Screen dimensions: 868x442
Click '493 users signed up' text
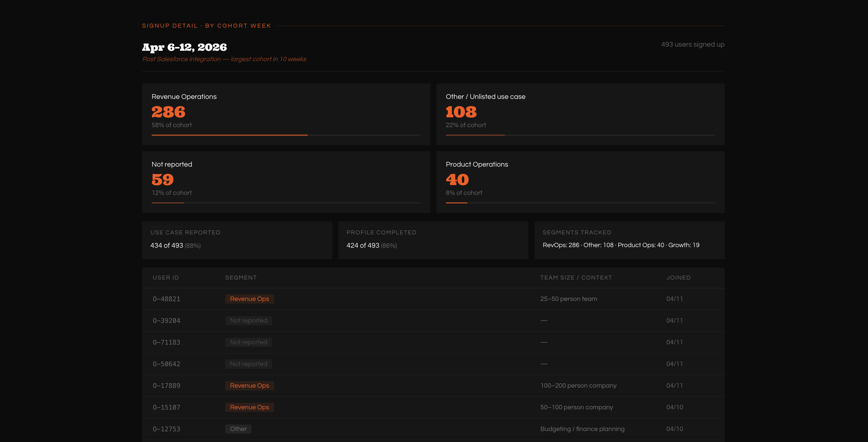tap(693, 45)
